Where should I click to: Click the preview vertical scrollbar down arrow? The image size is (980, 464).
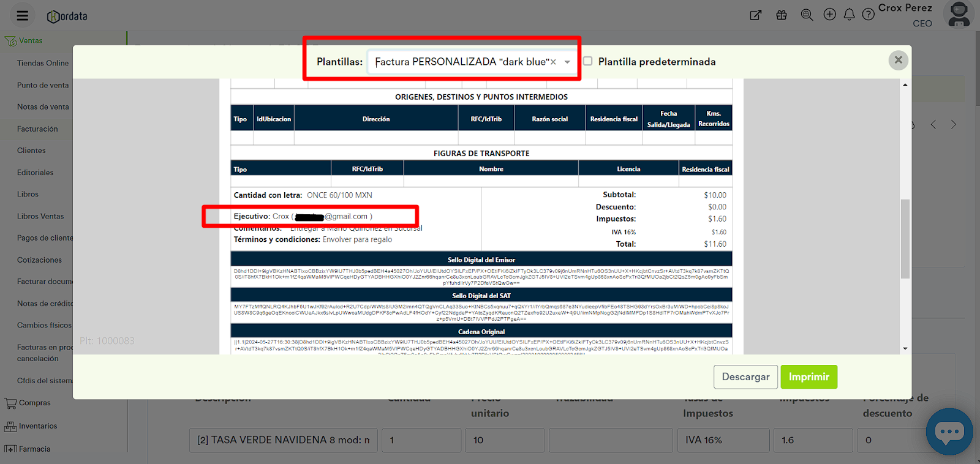click(x=905, y=349)
